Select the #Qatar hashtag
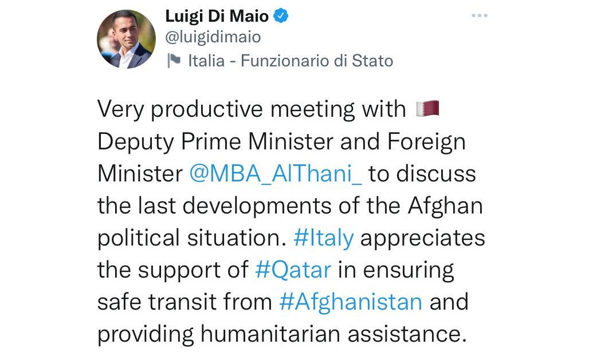Screen dimensions: 616x364 pyautogui.click(x=293, y=270)
